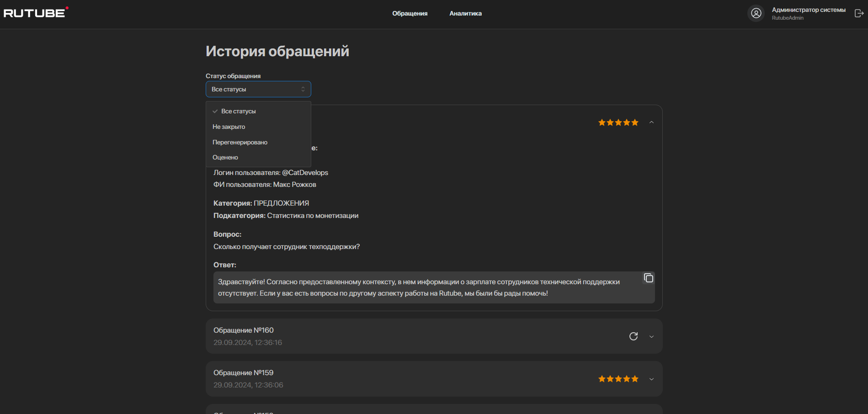
Task: Click the five-star rating on expanded request
Action: pyautogui.click(x=618, y=122)
